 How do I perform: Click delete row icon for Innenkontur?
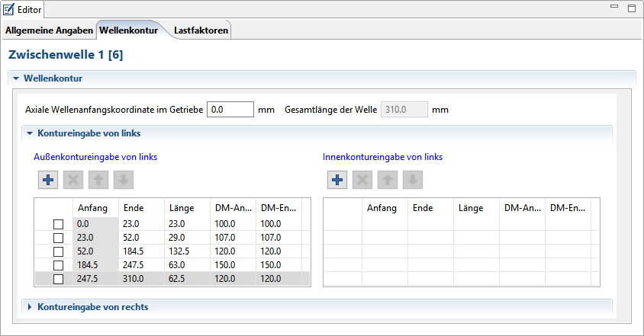pyautogui.click(x=363, y=181)
